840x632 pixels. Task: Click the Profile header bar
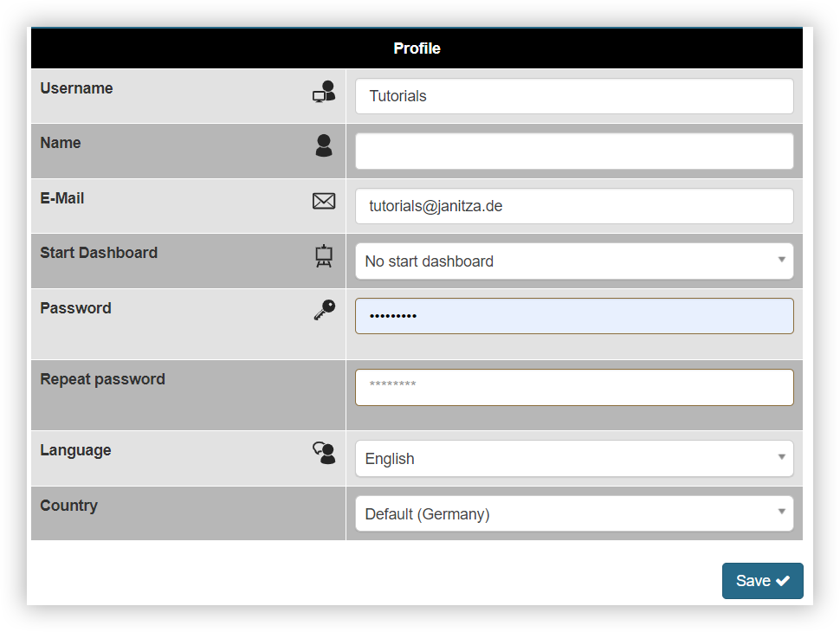(x=417, y=48)
